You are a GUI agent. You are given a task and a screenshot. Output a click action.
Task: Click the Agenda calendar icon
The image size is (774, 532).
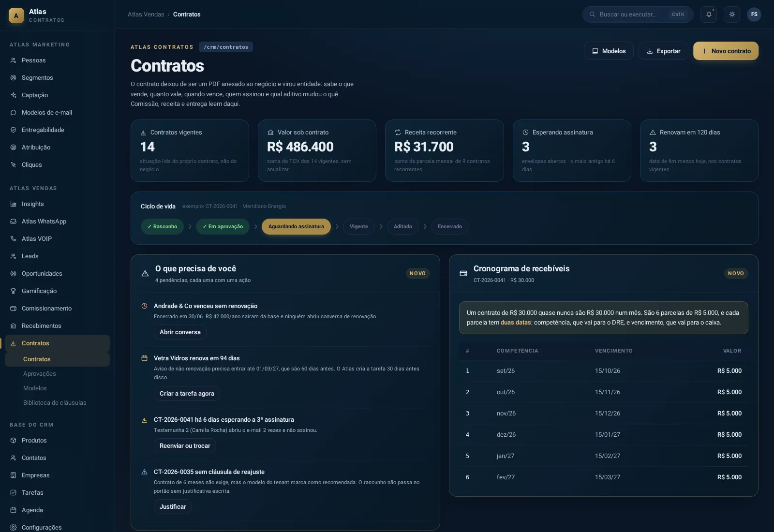pos(14,510)
